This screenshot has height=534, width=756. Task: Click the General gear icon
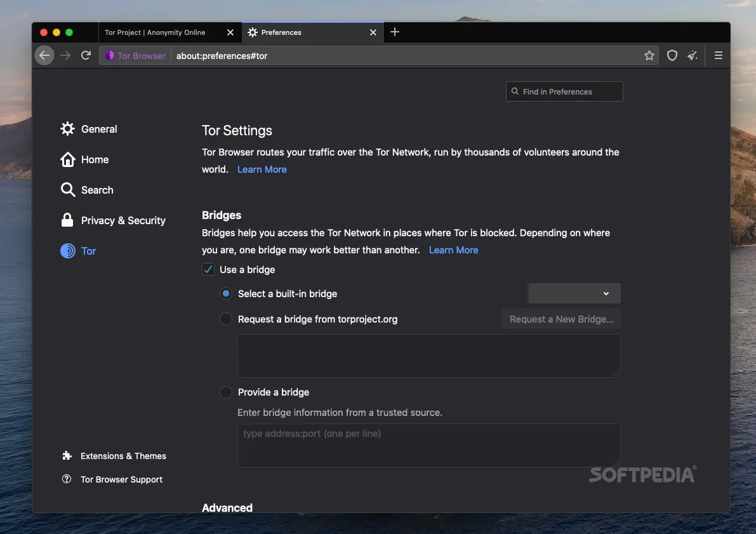67,129
